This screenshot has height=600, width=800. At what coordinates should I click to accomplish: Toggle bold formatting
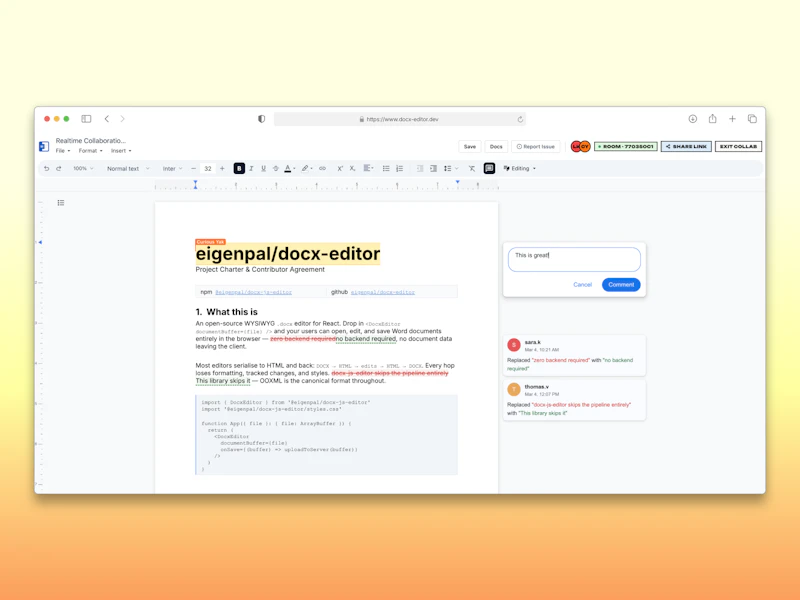(239, 168)
